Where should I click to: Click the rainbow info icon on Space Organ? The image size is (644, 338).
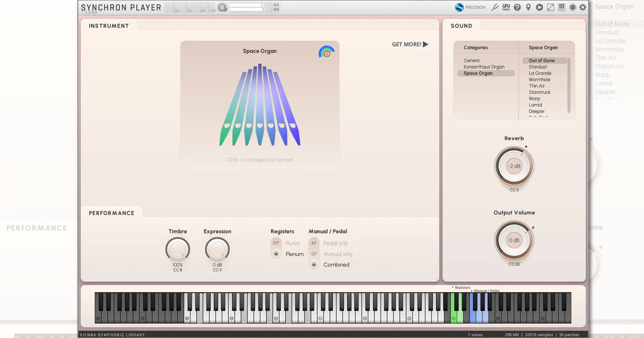tap(326, 52)
